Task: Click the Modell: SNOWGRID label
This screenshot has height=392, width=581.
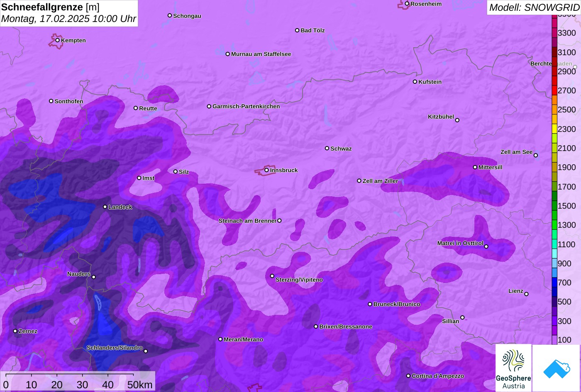Action: pos(534,7)
